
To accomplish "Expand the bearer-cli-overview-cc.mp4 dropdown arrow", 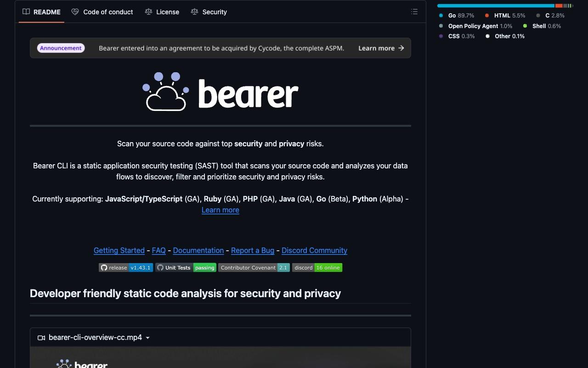I will [x=147, y=338].
